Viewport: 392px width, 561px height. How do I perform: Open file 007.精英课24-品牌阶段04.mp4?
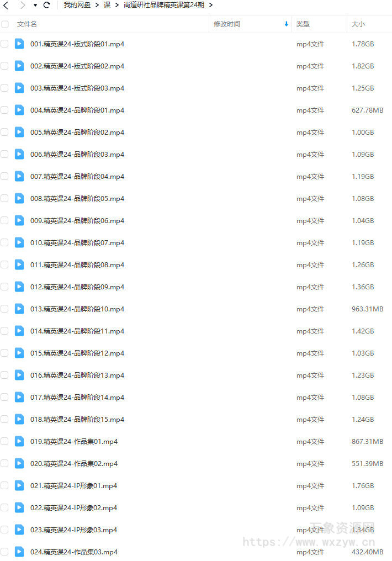[x=77, y=176]
